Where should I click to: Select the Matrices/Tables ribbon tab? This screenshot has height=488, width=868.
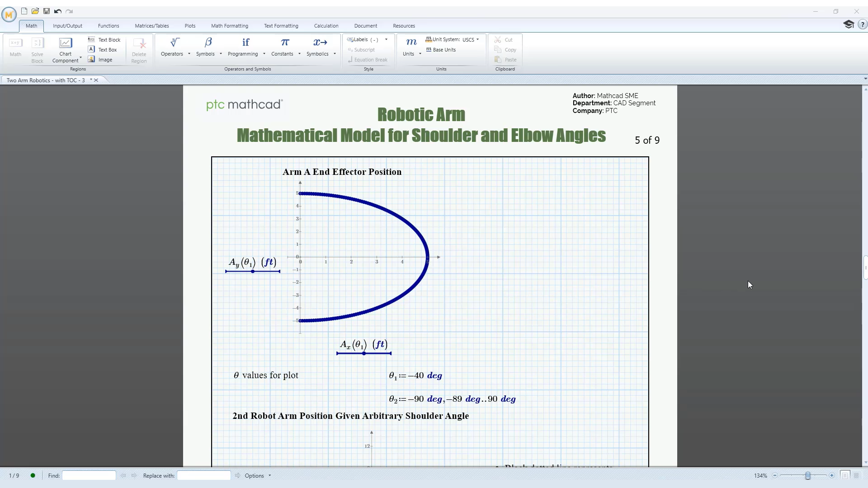pos(152,26)
